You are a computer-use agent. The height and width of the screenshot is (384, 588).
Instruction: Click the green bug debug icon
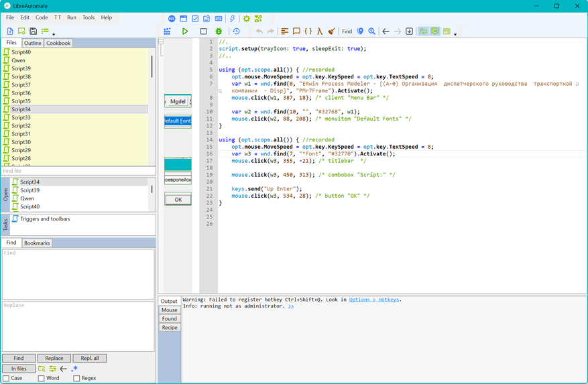219,31
